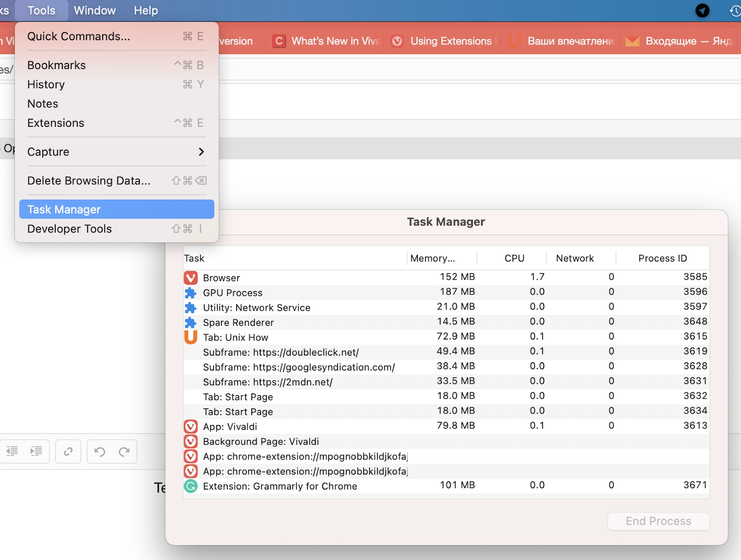Expand the Capture submenu
Screen dimensions: 741x560
pyautogui.click(x=117, y=151)
